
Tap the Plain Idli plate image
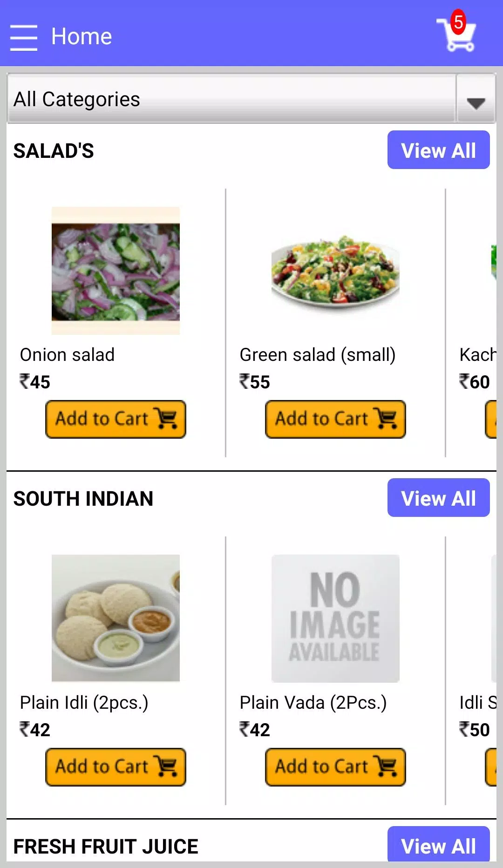[116, 618]
